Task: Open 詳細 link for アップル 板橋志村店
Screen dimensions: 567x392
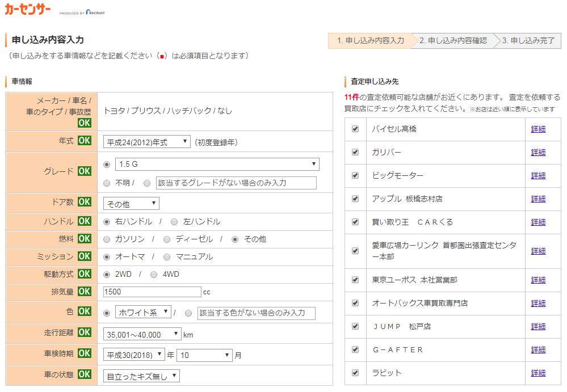Action: 538,199
